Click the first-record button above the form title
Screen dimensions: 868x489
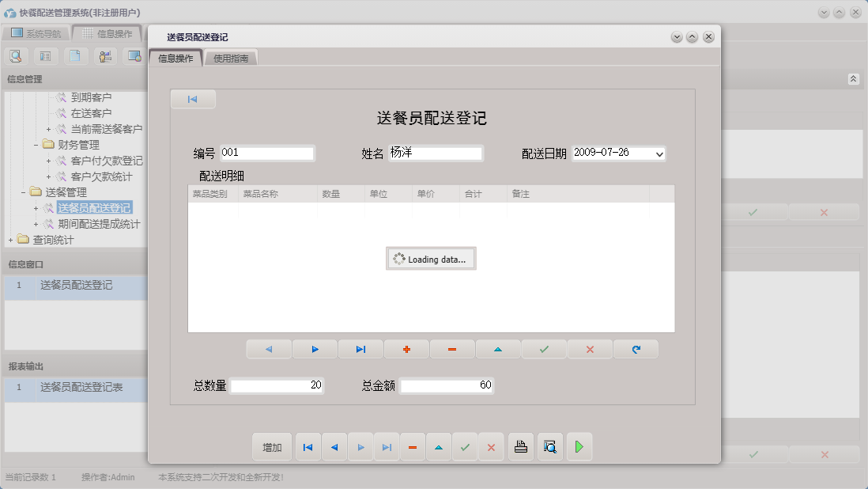(192, 99)
